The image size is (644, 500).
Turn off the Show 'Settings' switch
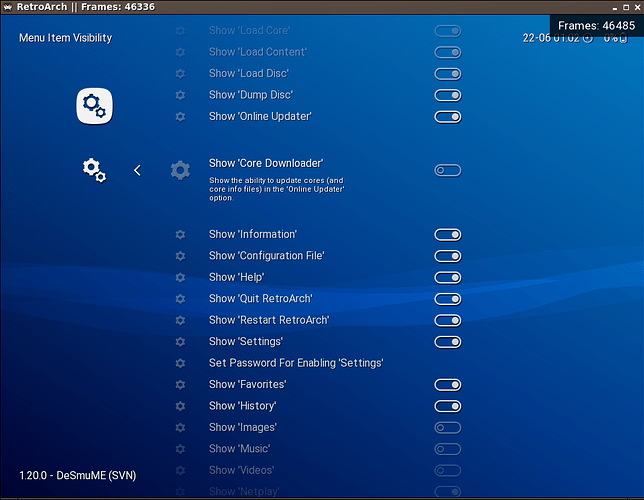(448, 342)
